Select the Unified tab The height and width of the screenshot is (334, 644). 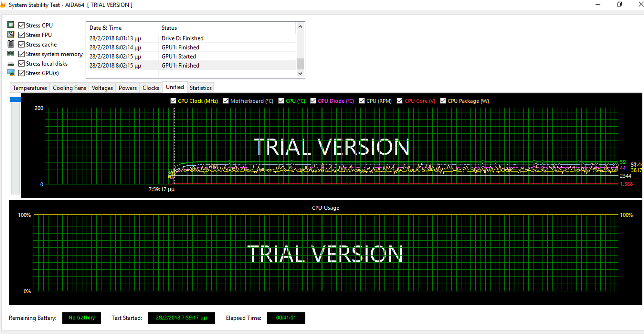(175, 87)
